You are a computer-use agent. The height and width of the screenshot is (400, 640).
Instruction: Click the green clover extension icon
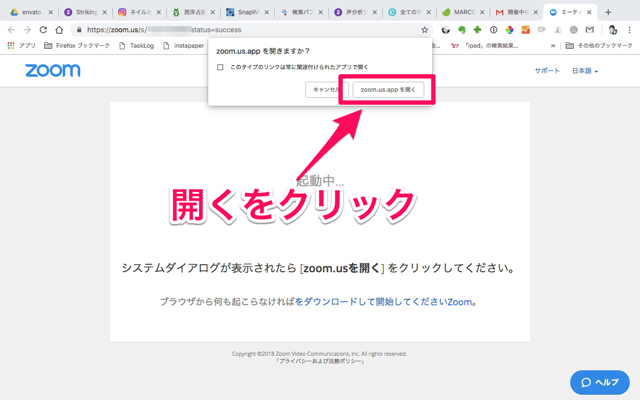(477, 30)
